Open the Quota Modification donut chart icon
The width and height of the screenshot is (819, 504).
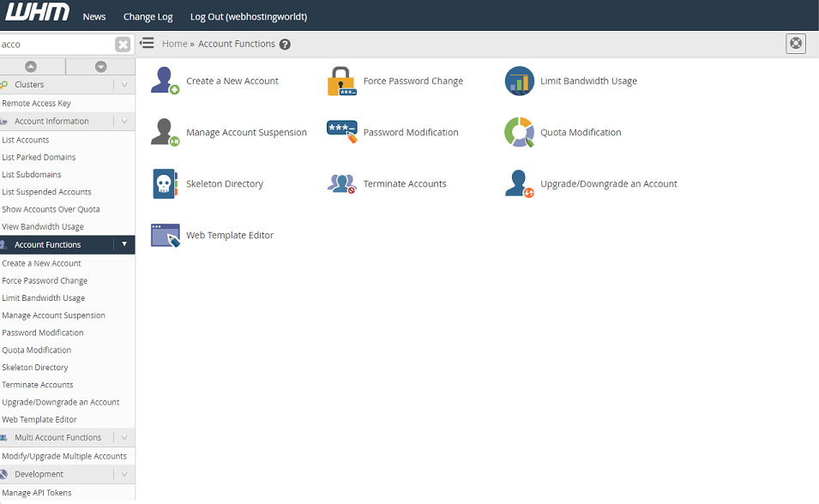(x=519, y=132)
